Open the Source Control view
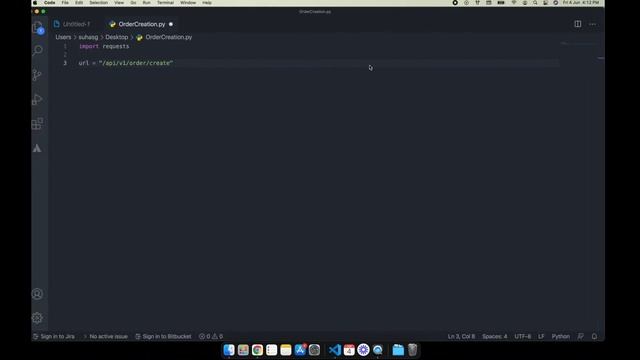Screen dimensions: 640x360 click(x=37, y=75)
